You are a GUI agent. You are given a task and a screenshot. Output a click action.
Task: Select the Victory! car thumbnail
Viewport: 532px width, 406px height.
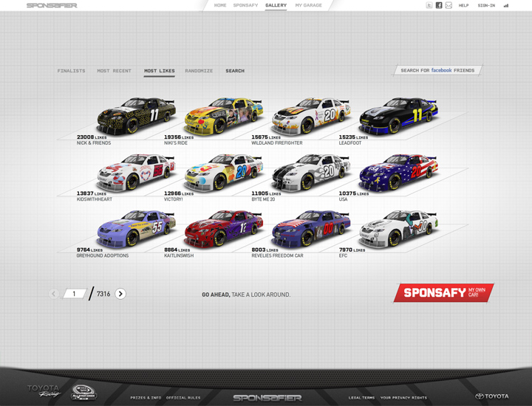coord(224,173)
